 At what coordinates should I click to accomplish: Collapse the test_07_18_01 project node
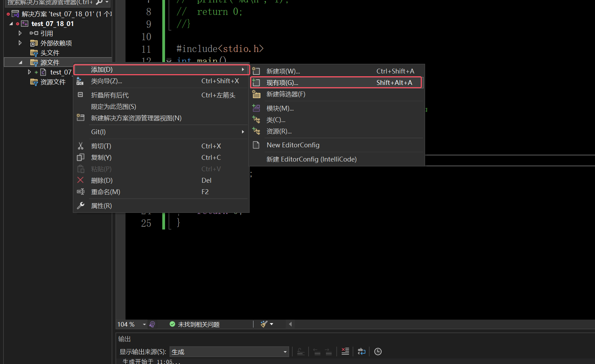[11, 24]
